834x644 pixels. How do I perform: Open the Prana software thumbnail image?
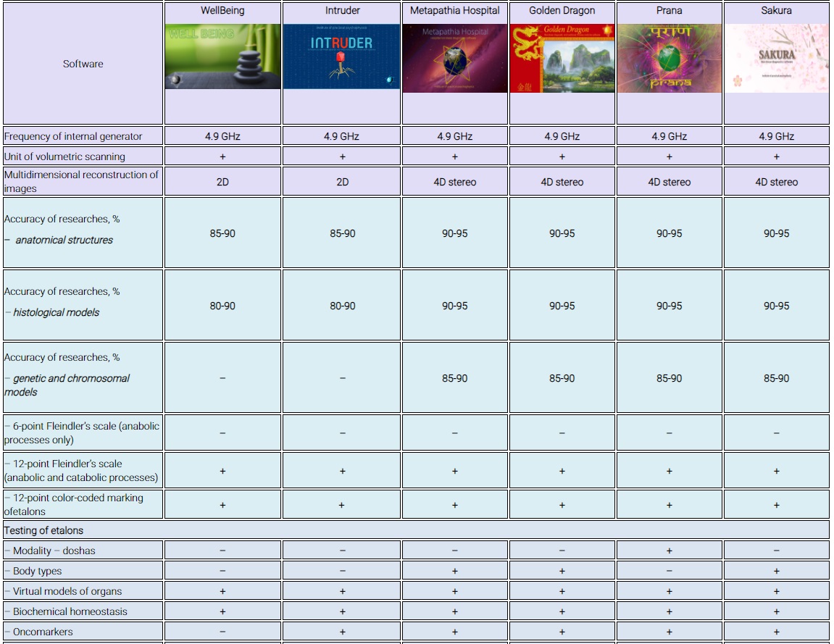(x=669, y=58)
